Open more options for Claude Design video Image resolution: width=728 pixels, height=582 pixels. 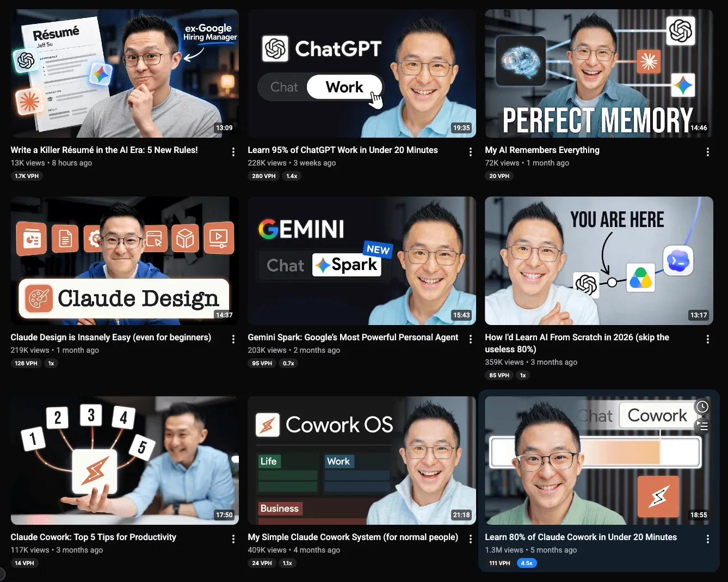pos(233,339)
